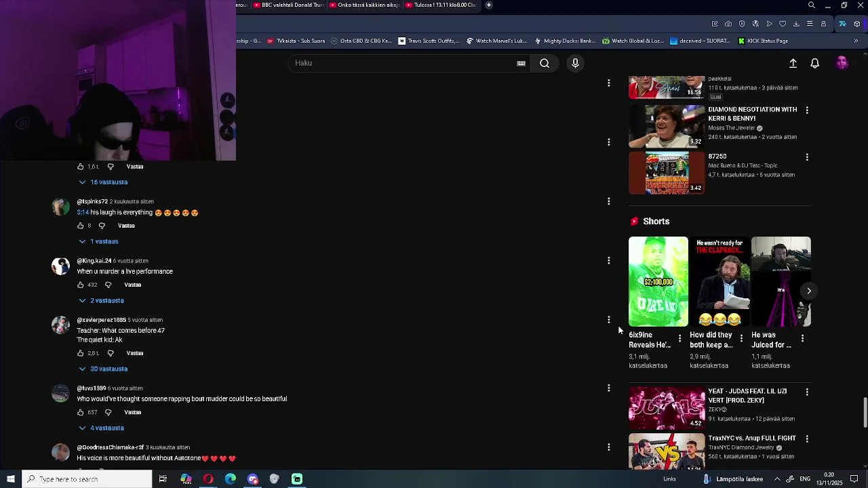Open options for TraxNYC vs. Anup video

(x=807, y=439)
